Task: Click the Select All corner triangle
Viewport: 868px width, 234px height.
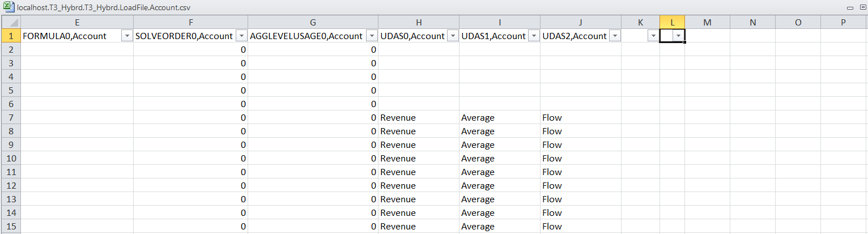Action: 10,22
